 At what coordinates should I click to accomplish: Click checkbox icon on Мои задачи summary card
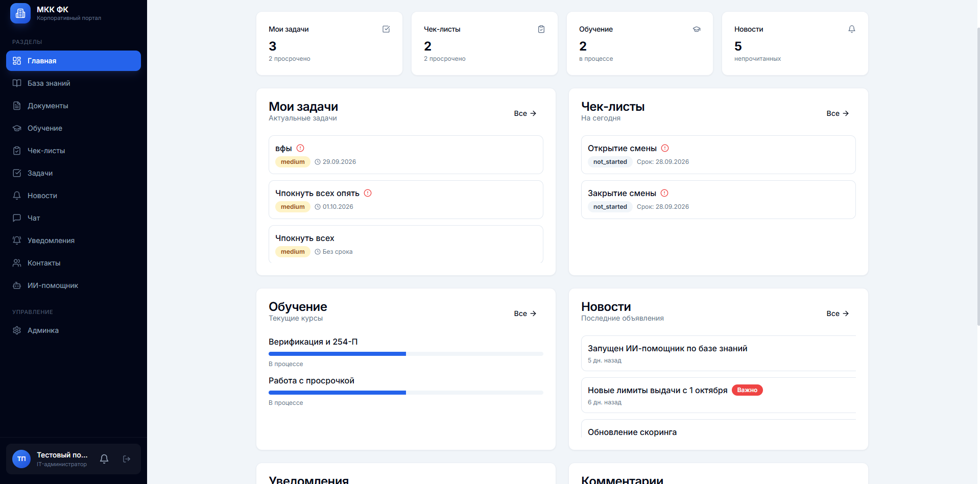point(386,29)
